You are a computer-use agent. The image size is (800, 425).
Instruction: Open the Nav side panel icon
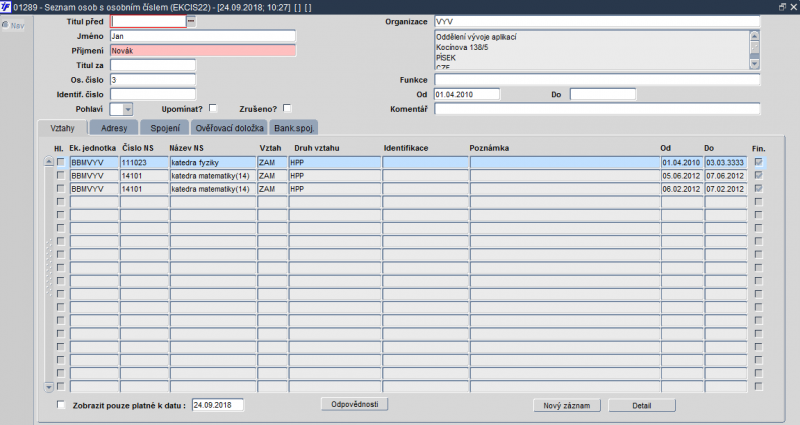click(x=13, y=25)
